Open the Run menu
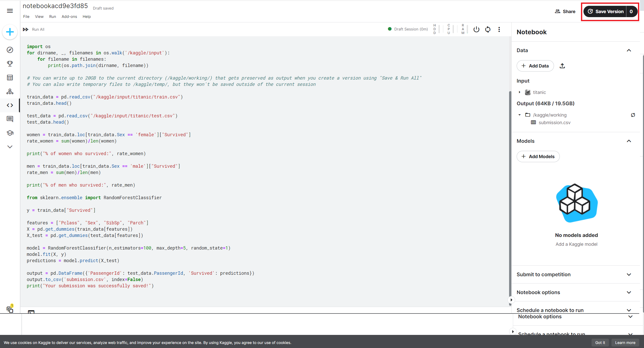644x348 pixels. coord(52,17)
